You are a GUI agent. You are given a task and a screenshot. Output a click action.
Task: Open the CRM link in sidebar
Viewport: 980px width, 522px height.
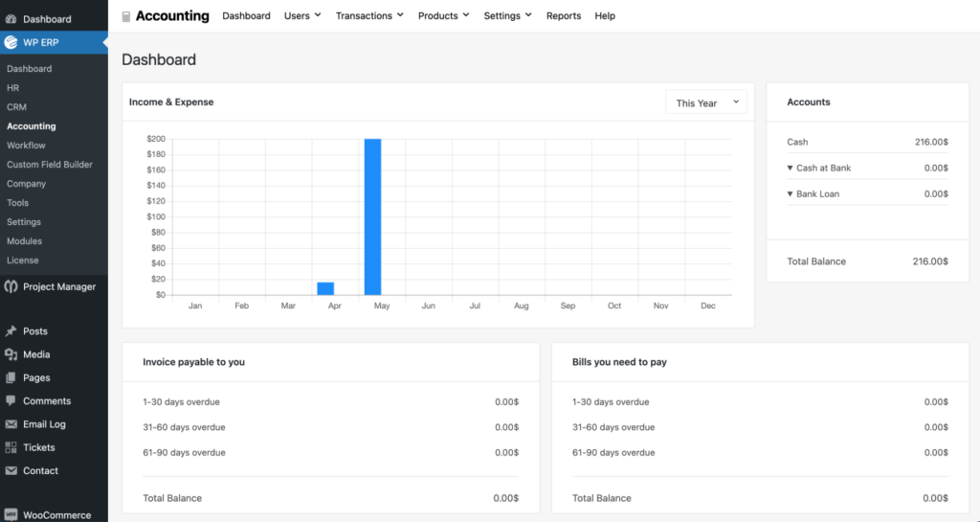point(16,107)
